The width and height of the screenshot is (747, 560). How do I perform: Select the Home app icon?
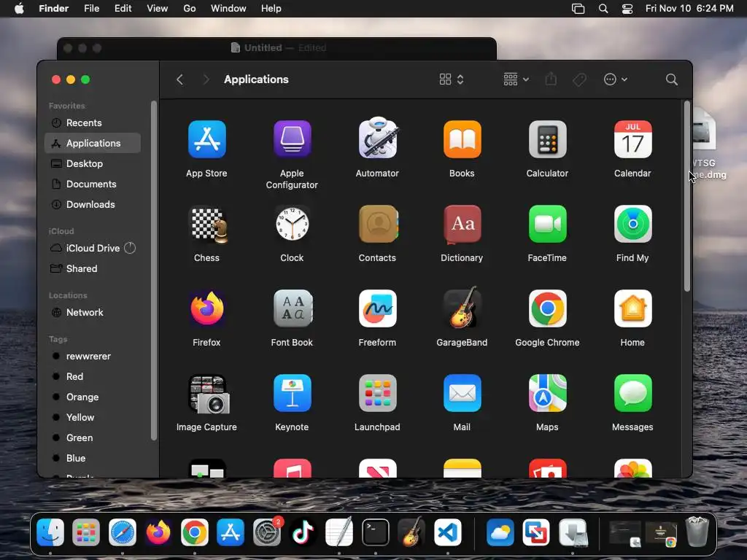[632, 308]
